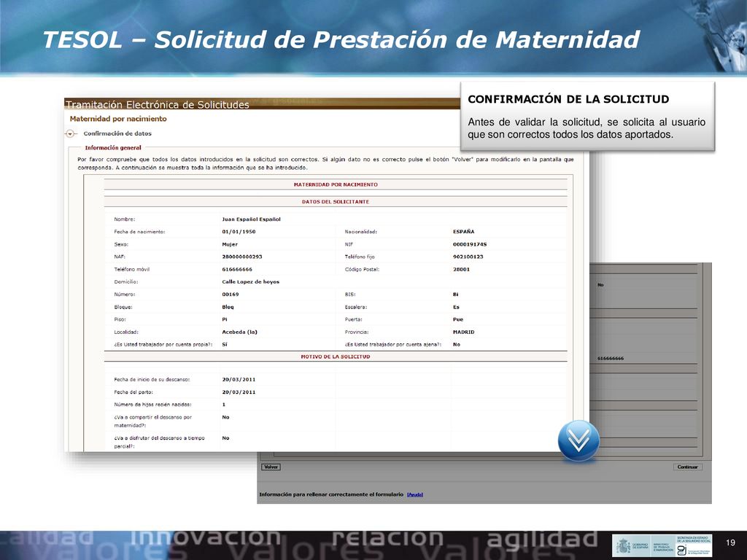Select the Número value 00169
747x560 pixels.
230,295
